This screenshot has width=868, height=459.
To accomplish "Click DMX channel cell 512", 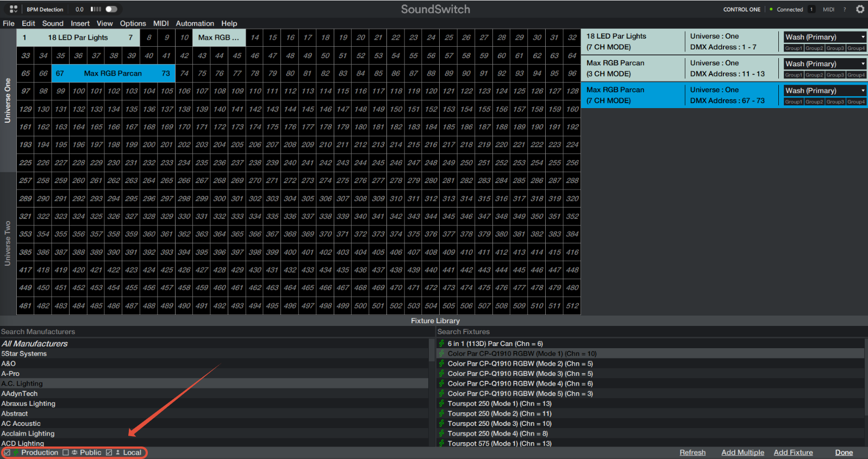I will (x=572, y=306).
